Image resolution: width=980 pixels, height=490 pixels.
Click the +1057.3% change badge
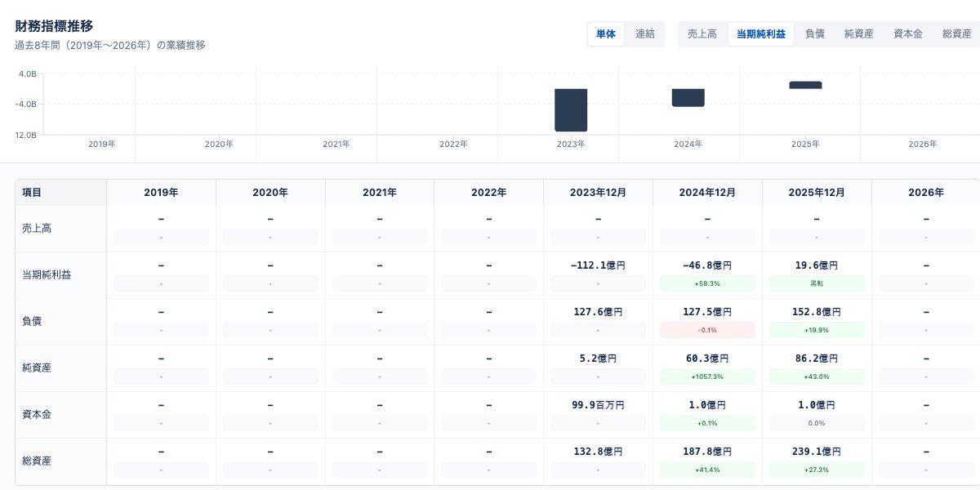point(707,376)
